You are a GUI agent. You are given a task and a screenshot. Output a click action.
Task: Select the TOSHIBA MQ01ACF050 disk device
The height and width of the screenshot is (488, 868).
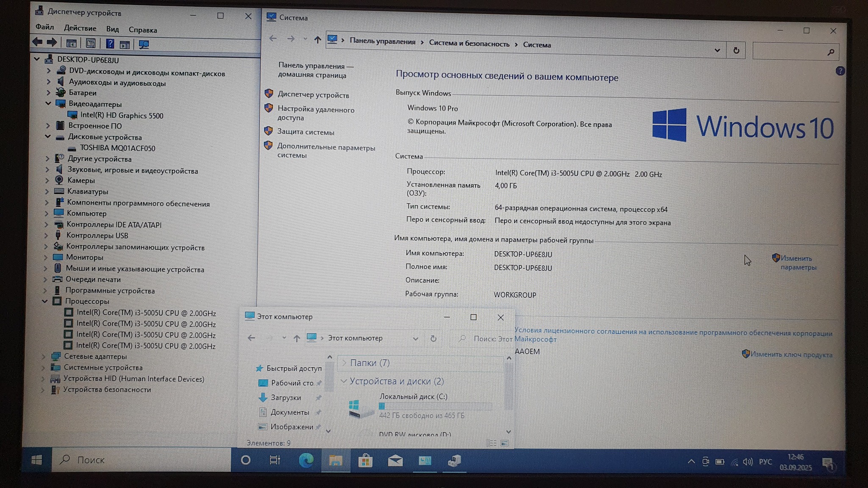[x=117, y=148]
